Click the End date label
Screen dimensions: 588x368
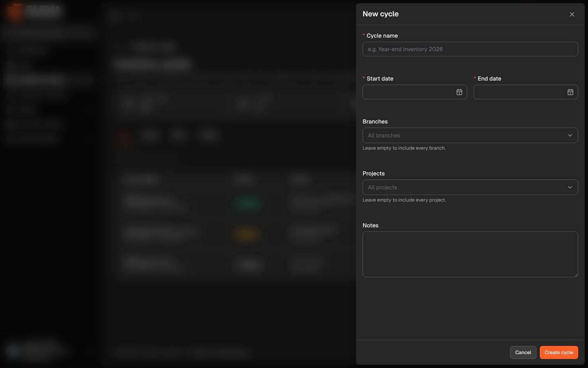click(x=489, y=79)
